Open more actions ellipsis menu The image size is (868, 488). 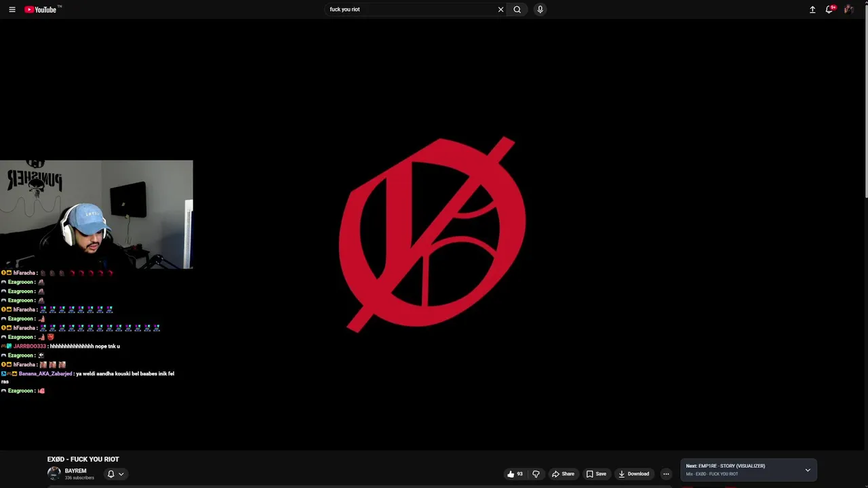point(666,474)
